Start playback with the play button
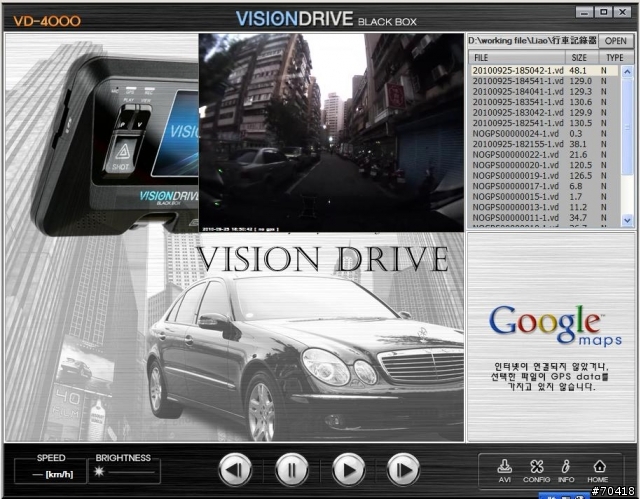 pyautogui.click(x=348, y=470)
